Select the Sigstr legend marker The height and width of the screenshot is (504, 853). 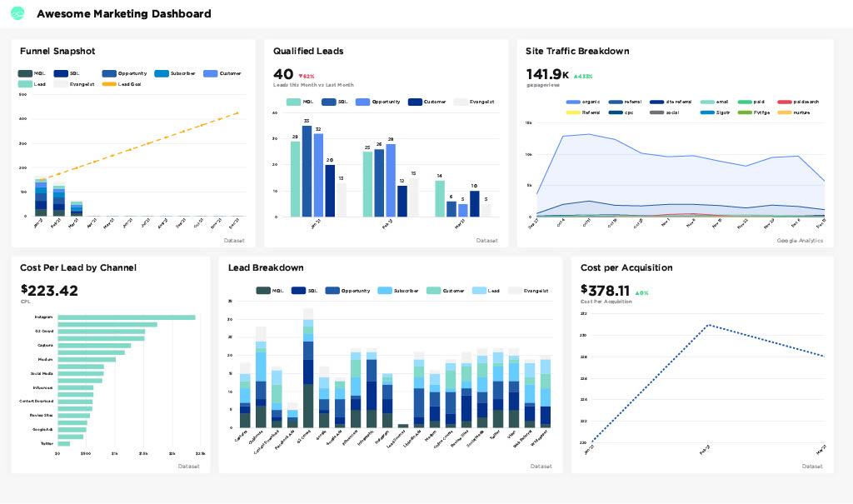[706, 111]
